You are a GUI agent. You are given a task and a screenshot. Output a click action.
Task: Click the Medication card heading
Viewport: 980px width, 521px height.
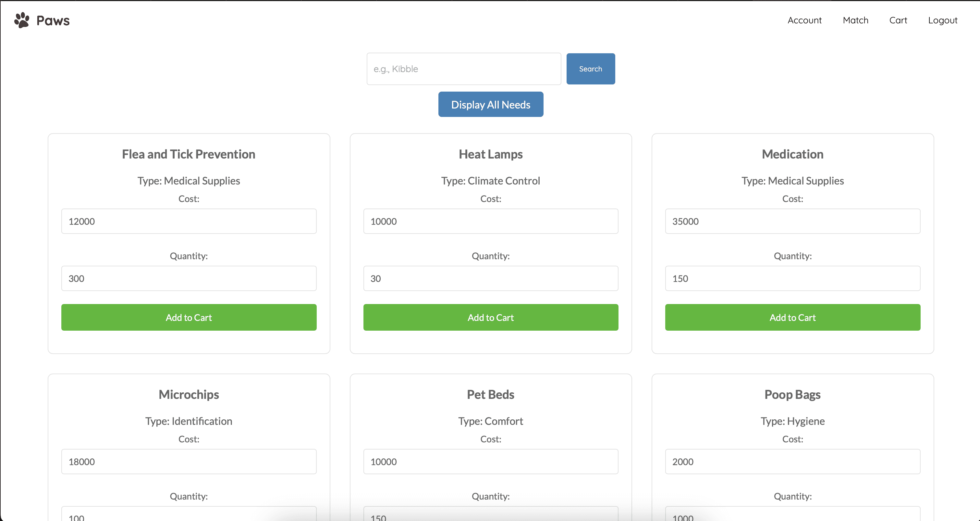tap(792, 154)
